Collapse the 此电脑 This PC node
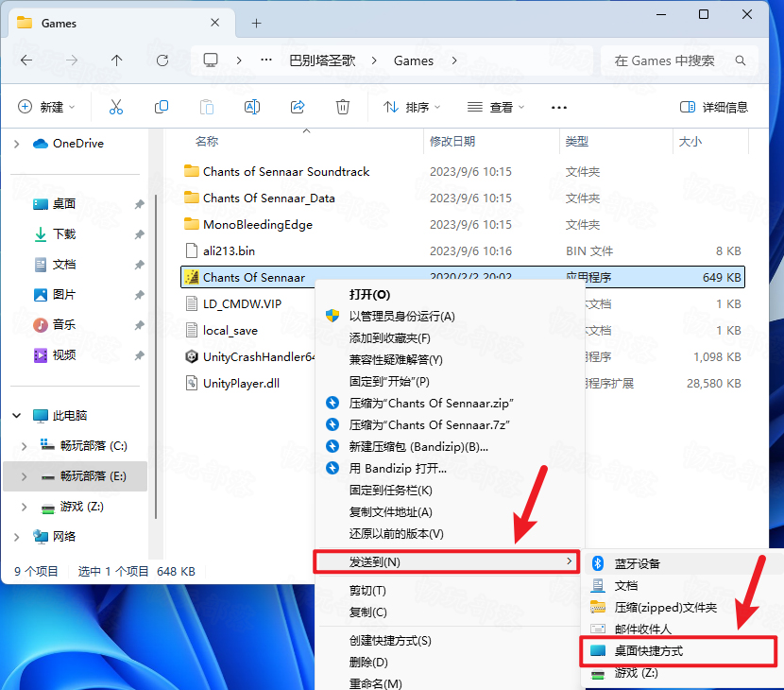Image resolution: width=784 pixels, height=690 pixels. point(17,415)
